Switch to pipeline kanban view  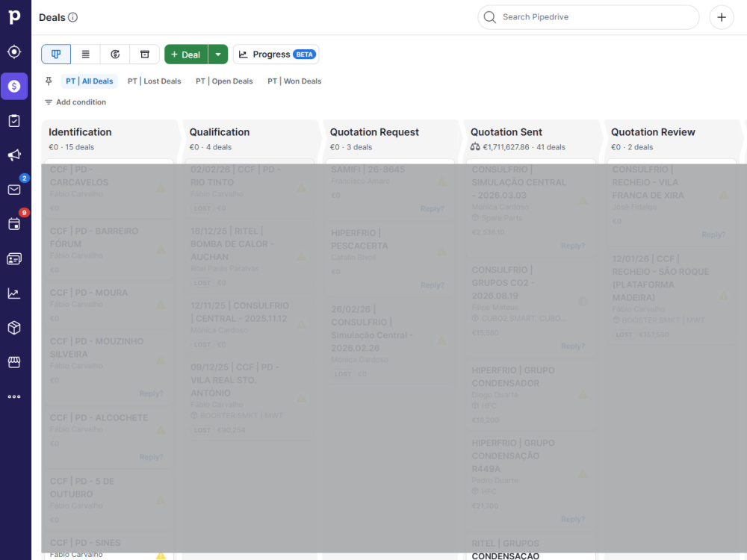point(56,55)
